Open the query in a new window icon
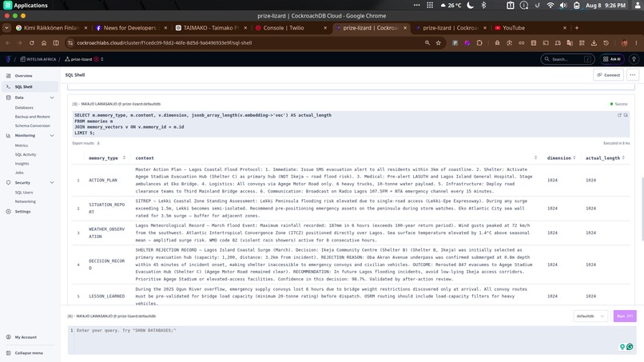The height and width of the screenshot is (362, 644). pyautogui.click(x=619, y=115)
